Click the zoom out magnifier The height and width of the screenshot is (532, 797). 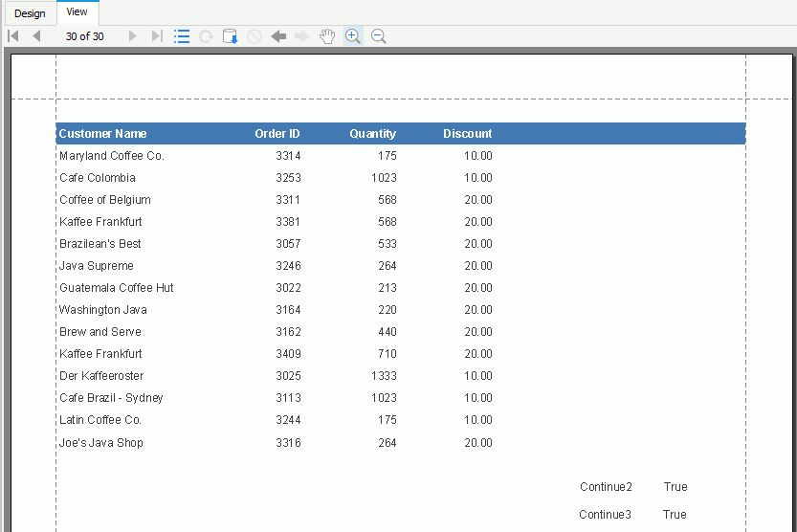click(x=379, y=36)
